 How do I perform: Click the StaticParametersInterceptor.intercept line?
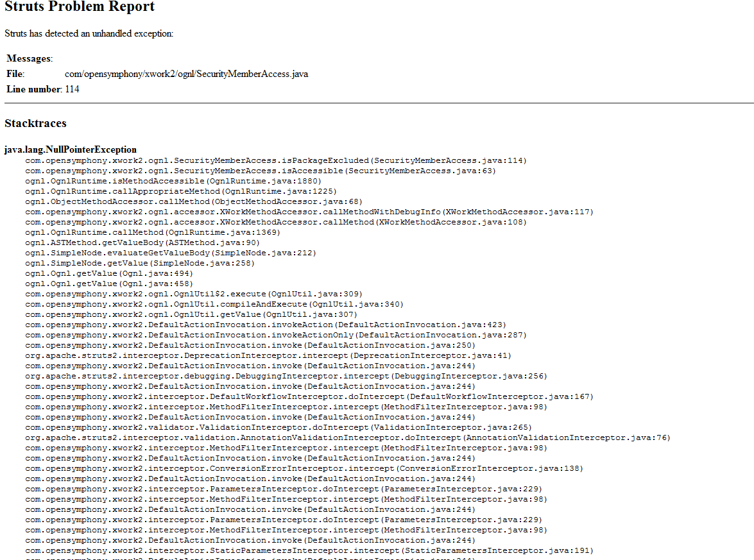[309, 550]
